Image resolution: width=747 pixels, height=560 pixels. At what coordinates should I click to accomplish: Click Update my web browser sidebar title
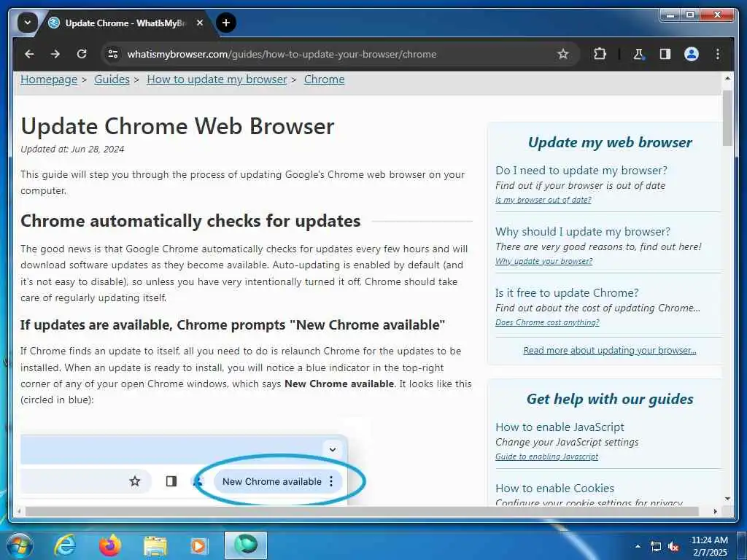pos(610,142)
